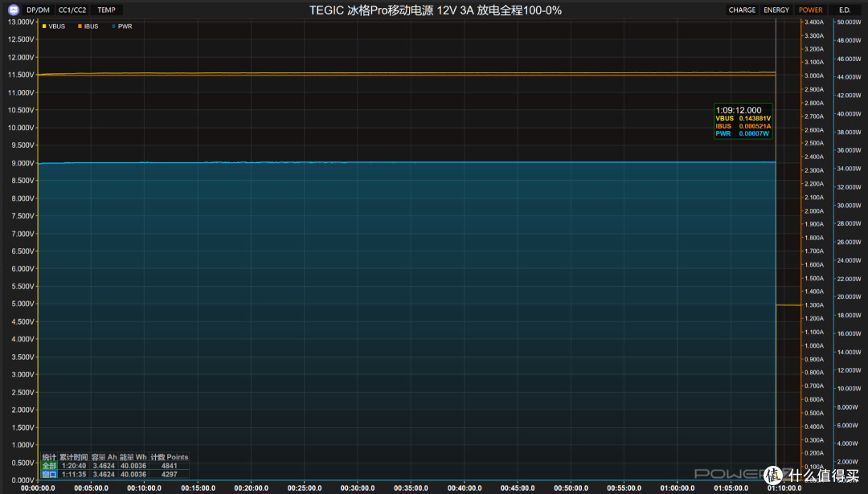Disable the highlighted POWER button

coord(810,10)
